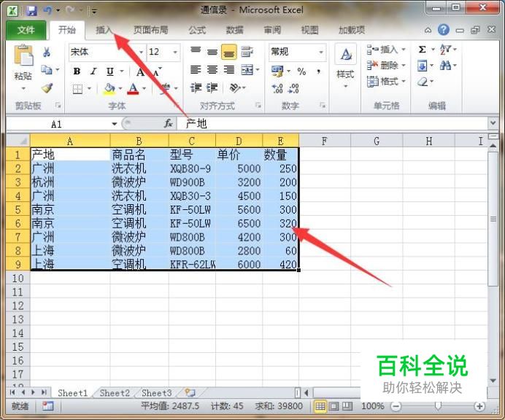Click the Clear eraser icon
This screenshot has width=505, height=420.
coord(423,82)
